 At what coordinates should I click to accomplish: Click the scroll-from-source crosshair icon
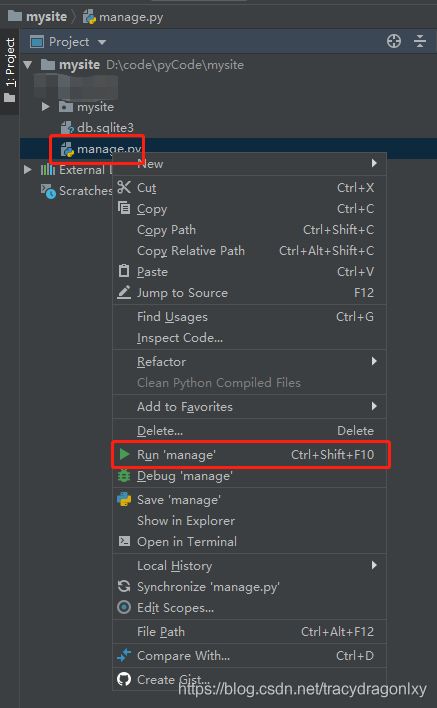pyautogui.click(x=394, y=41)
